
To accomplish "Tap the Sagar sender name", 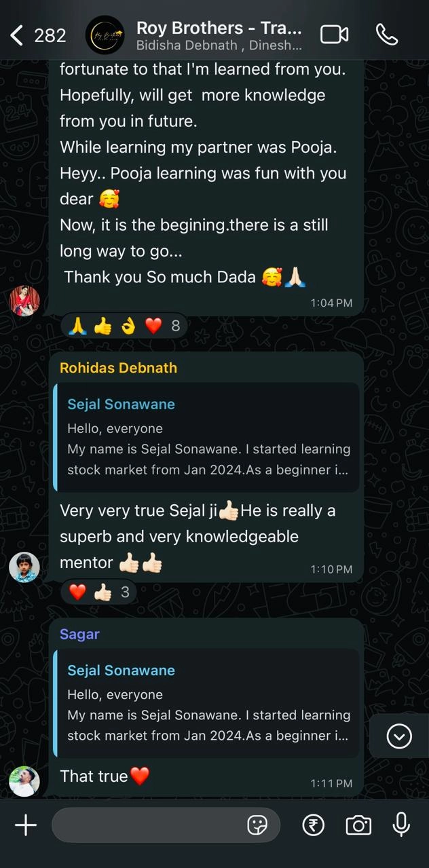I will (x=79, y=635).
